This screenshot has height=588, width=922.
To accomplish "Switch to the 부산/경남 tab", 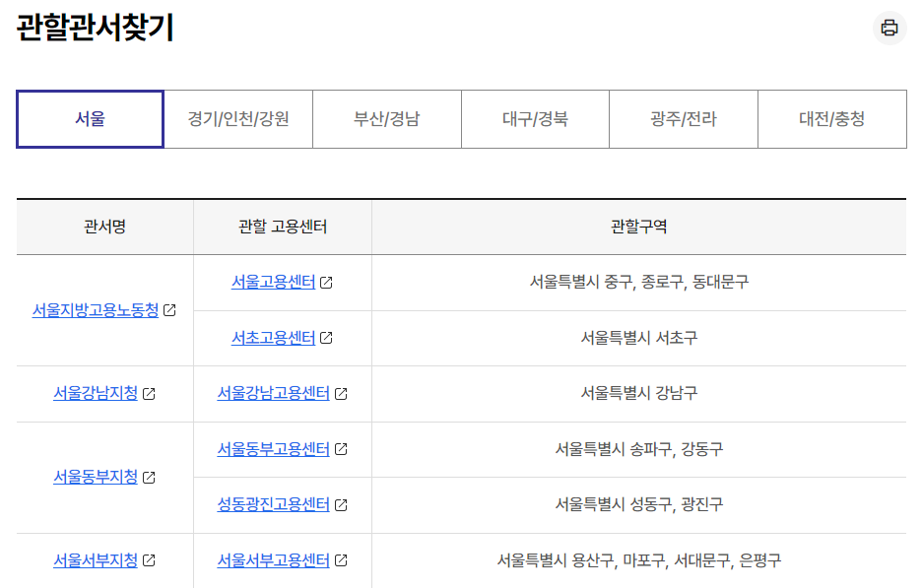I will pos(387,118).
